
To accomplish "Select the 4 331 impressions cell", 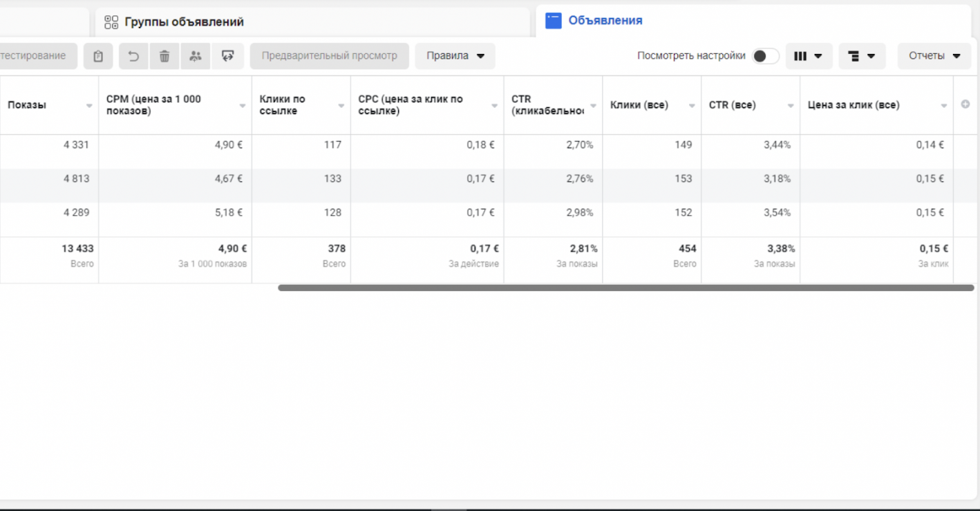I will 76,145.
